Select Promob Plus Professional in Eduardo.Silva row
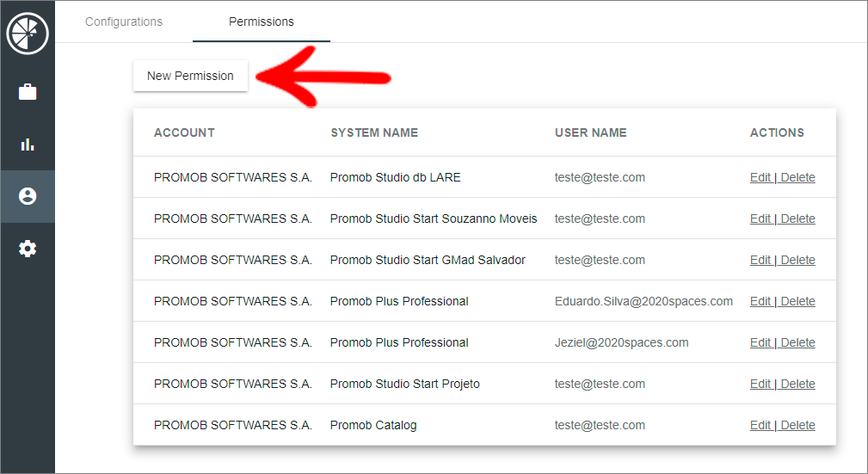Image resolution: width=868 pixels, height=474 pixels. point(399,301)
